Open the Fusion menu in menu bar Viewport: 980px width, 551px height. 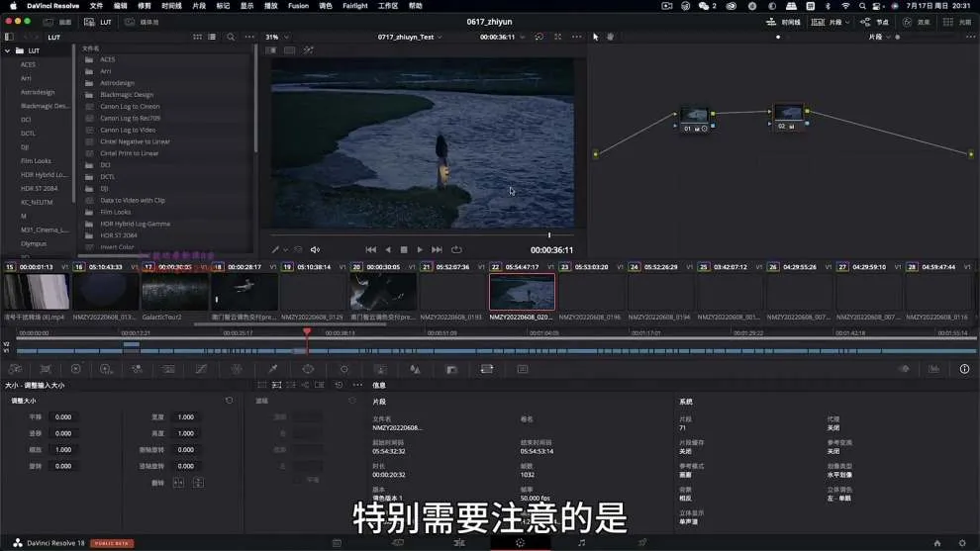298,6
